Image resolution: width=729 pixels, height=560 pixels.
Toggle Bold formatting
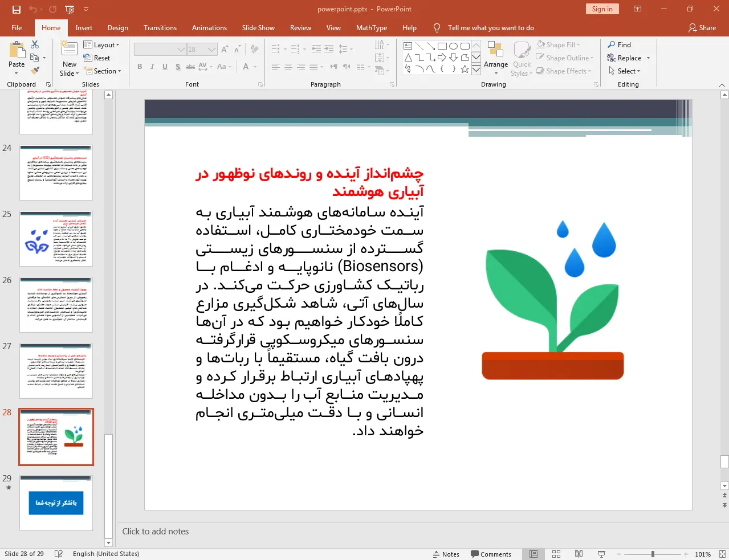click(140, 67)
